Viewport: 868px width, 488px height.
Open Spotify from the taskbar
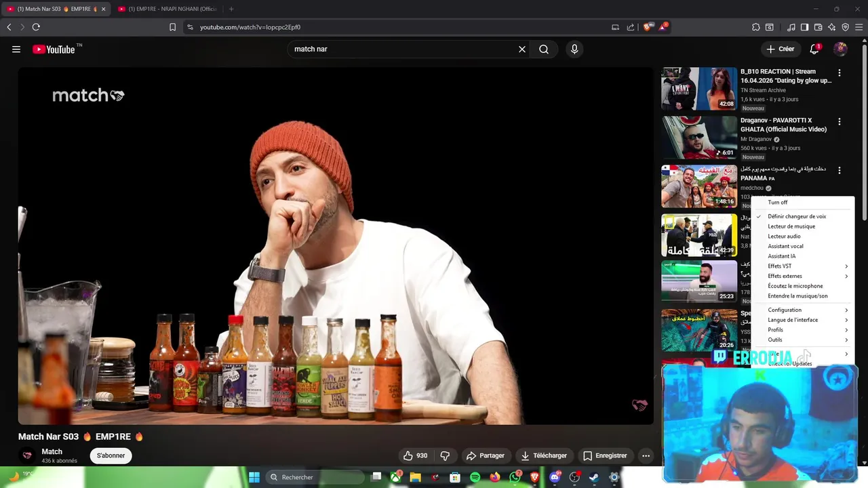tap(475, 477)
